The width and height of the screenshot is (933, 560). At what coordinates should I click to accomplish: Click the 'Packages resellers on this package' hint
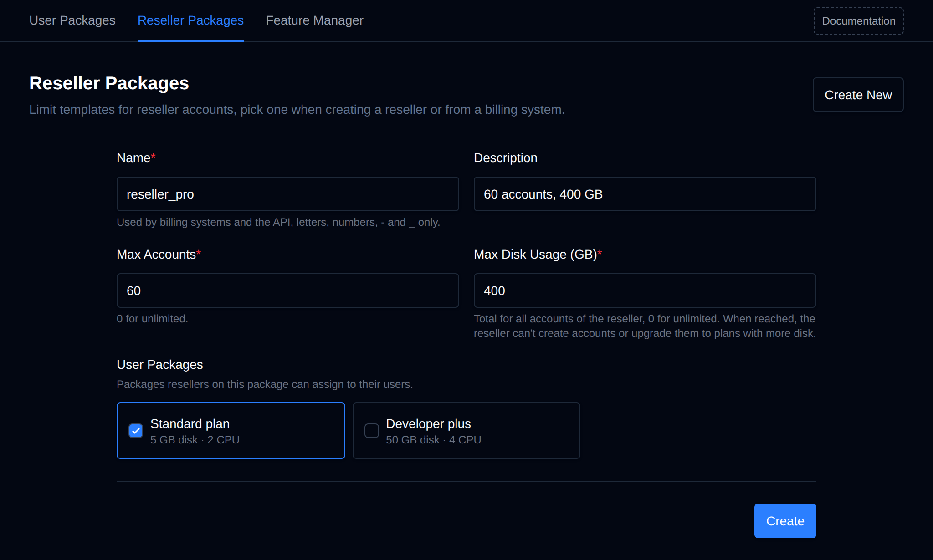point(265,384)
